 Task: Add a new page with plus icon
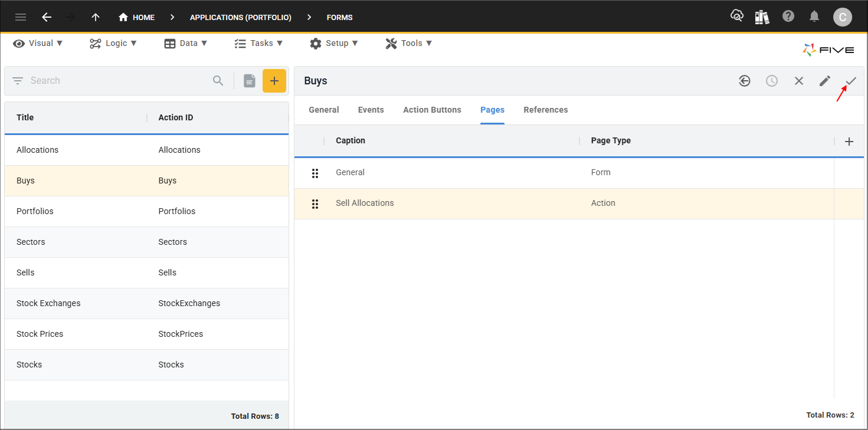point(849,142)
